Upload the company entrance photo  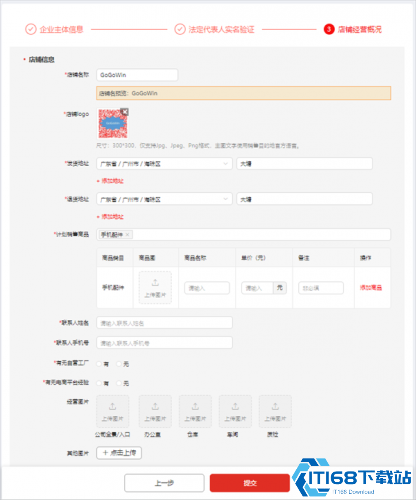pyautogui.click(x=112, y=411)
